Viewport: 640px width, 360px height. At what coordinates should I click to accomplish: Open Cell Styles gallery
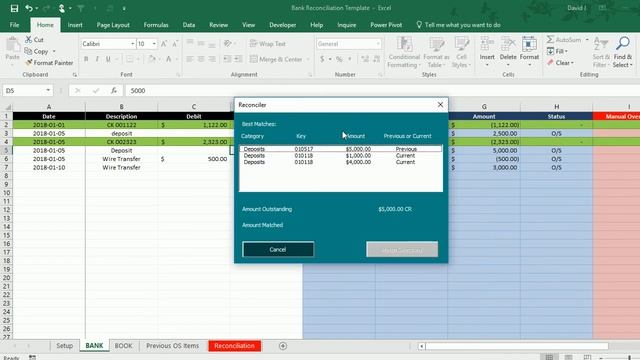click(x=462, y=52)
